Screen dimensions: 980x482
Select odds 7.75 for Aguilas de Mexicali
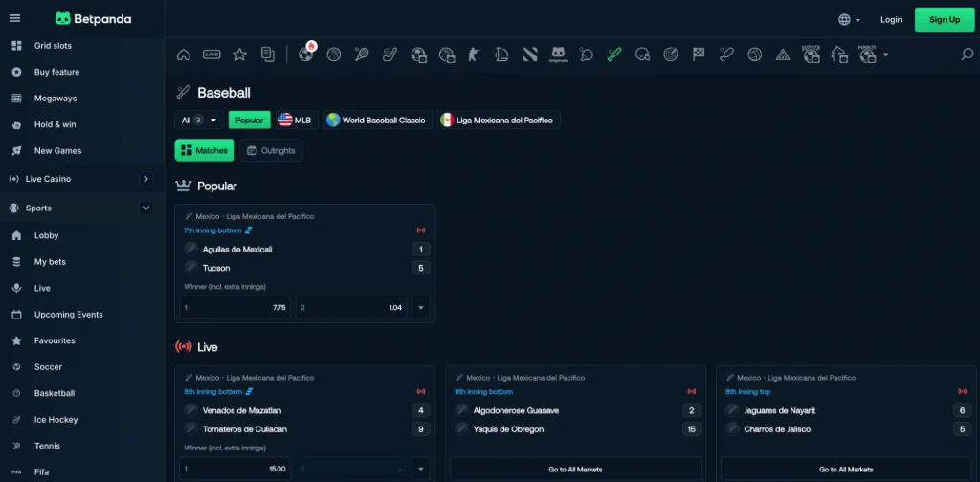click(234, 308)
